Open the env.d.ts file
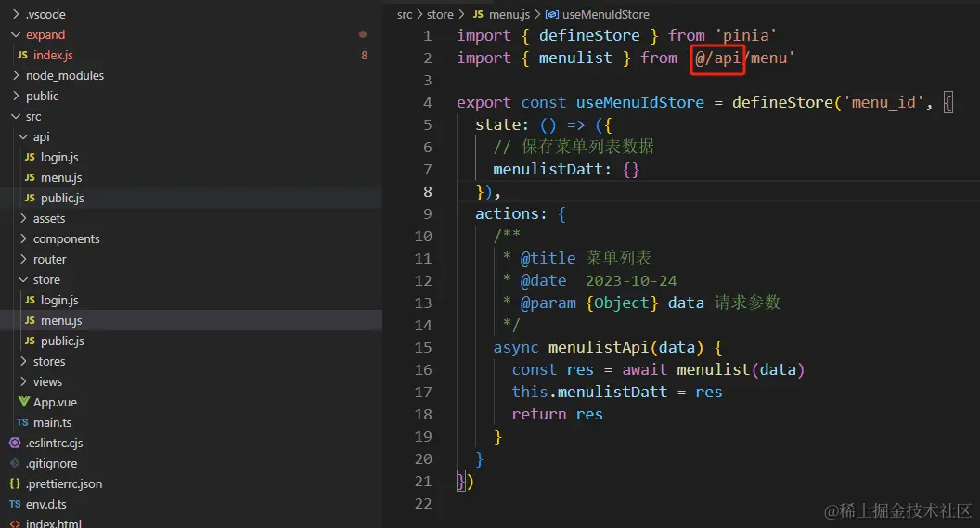The height and width of the screenshot is (528, 980). click(46, 504)
